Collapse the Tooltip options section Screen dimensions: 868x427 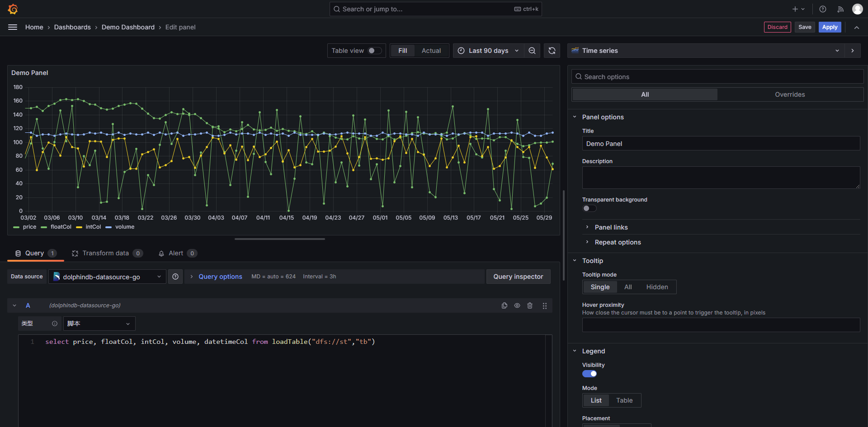pos(592,261)
